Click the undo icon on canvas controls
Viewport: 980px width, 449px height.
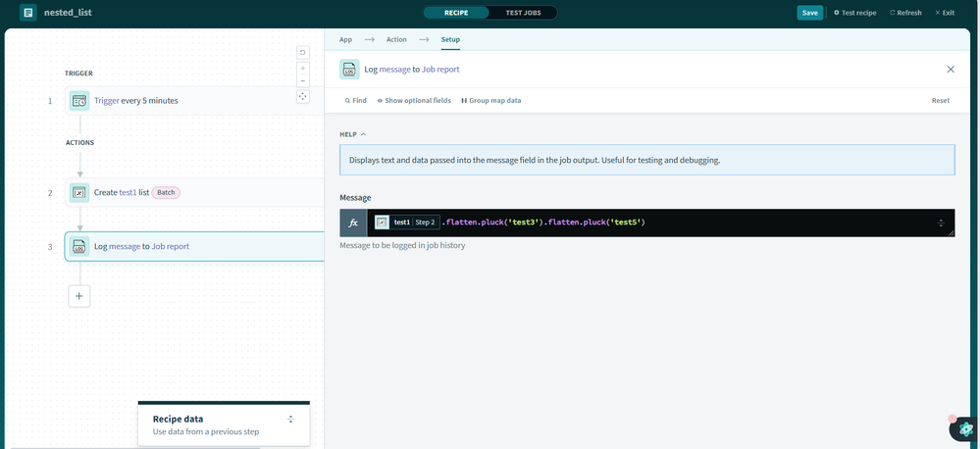(303, 53)
